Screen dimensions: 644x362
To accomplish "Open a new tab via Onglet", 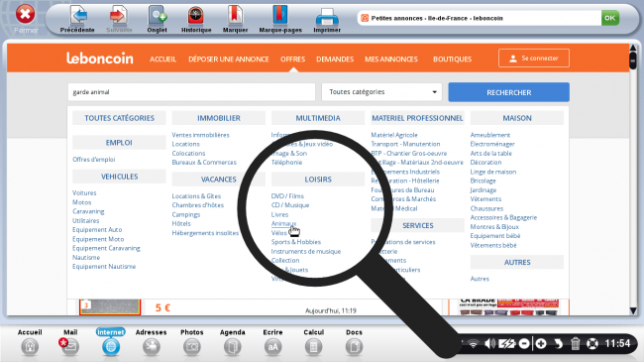I will pyautogui.click(x=157, y=19).
